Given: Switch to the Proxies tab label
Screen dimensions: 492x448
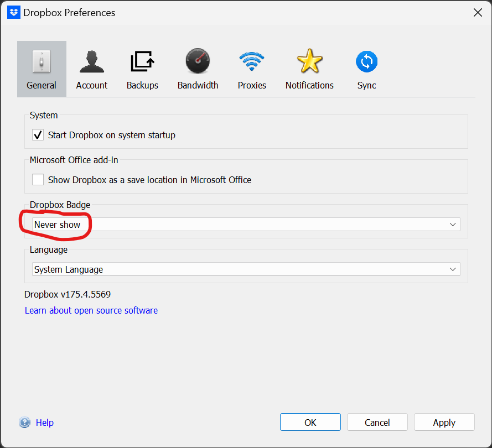Looking at the screenshot, I should pos(252,85).
